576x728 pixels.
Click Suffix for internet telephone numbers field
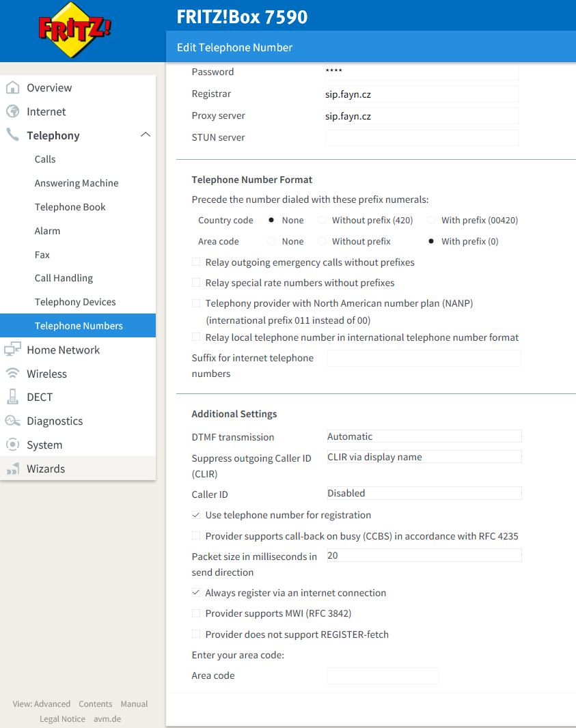click(x=424, y=358)
